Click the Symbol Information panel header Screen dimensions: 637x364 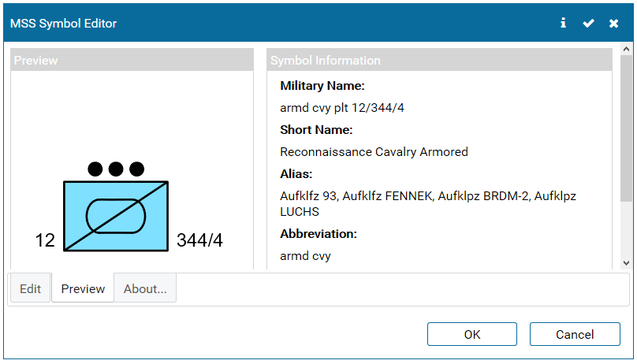[x=440, y=60]
